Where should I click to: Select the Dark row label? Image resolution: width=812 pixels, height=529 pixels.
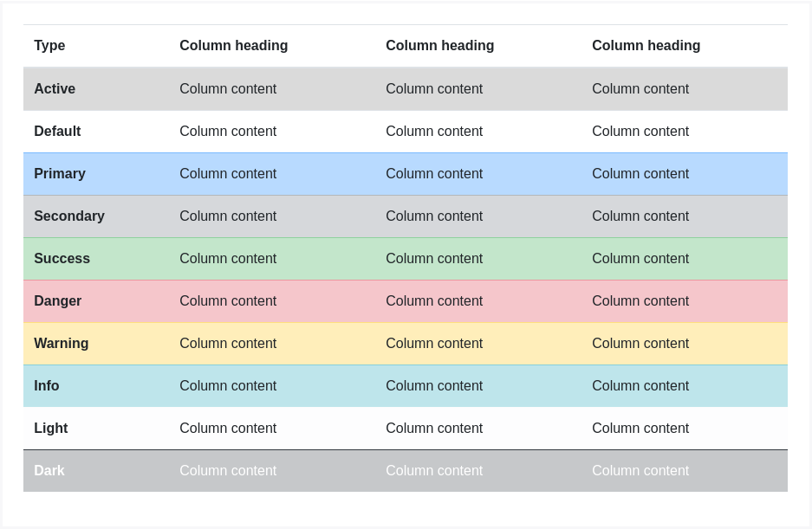point(49,471)
